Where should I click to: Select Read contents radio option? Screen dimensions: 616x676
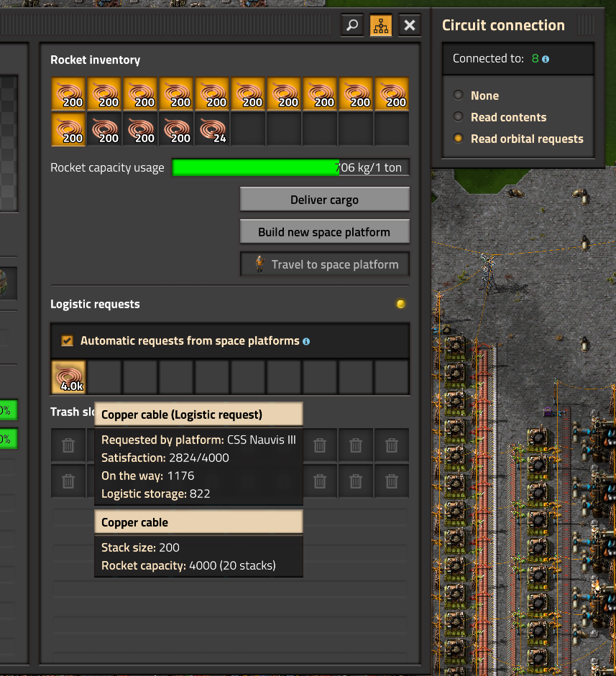[459, 117]
